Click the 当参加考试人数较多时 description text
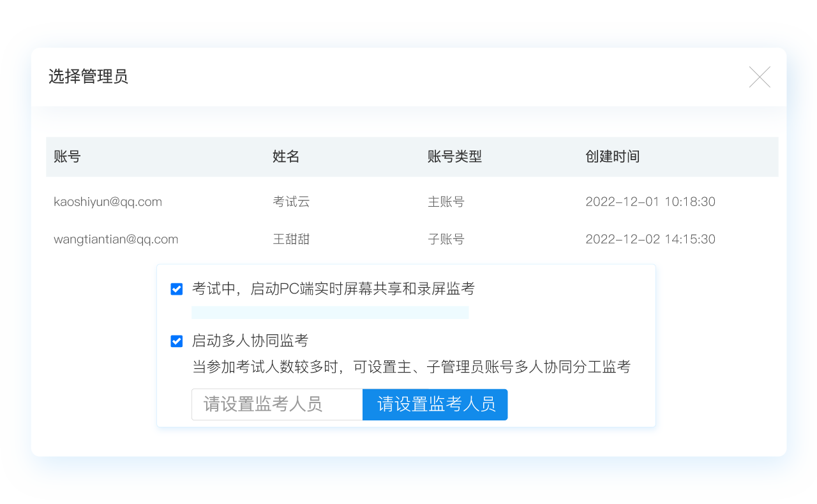The height and width of the screenshot is (504, 817). 411,367
